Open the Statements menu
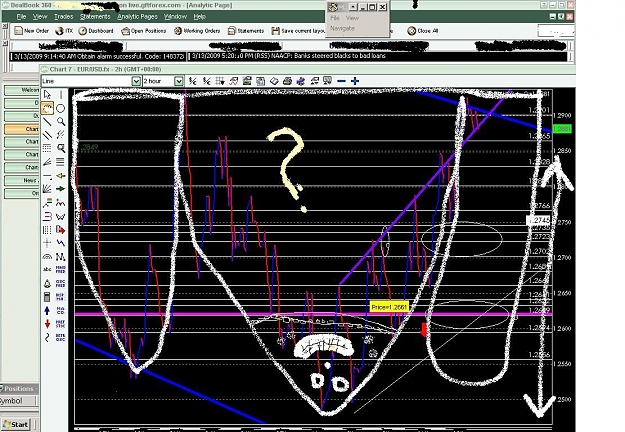Screen dimensions: 625x432 95,17
